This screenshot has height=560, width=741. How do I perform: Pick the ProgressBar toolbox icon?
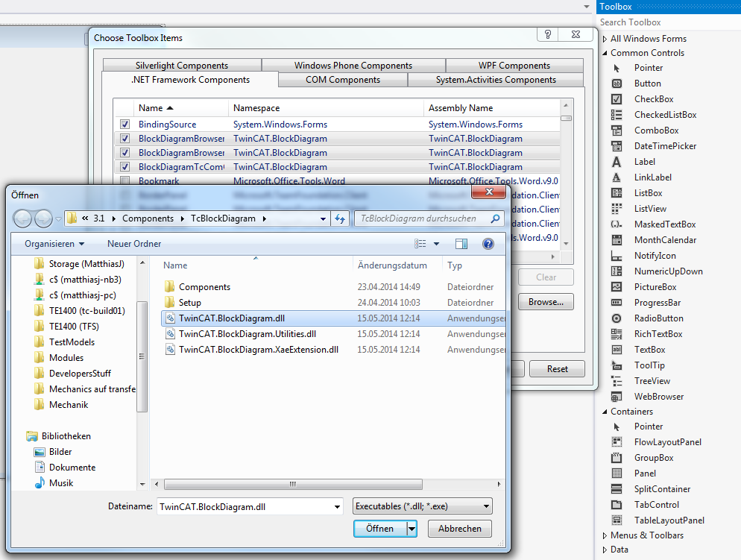[x=617, y=303]
